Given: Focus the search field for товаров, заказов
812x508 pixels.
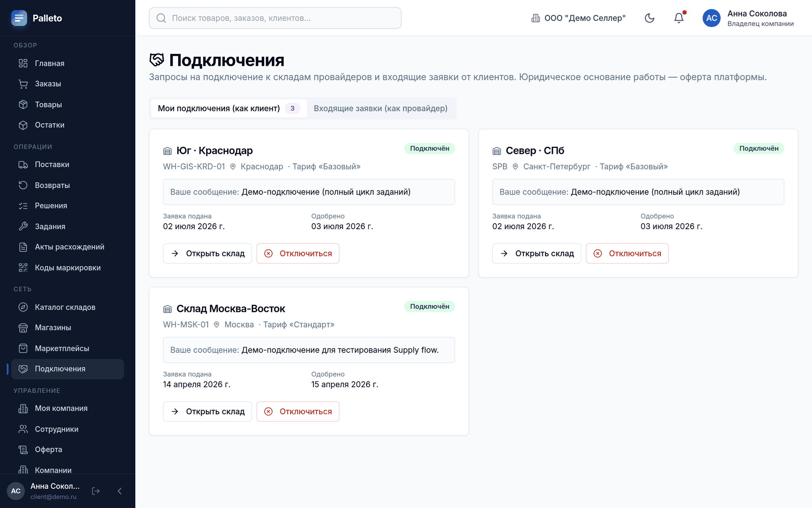Looking at the screenshot, I should (275, 18).
